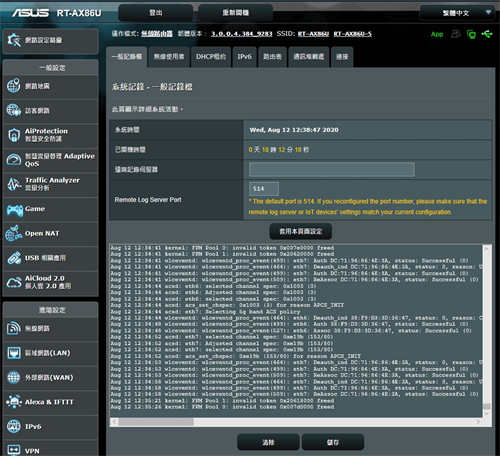Viewport: 500px width, 456px height.
Task: Open firmware version 3.0.0.4.384_9283 link
Action: [242, 34]
